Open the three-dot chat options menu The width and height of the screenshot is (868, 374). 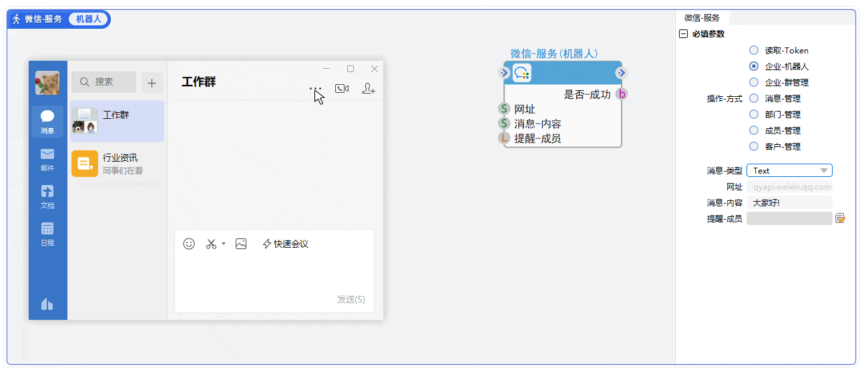click(316, 88)
